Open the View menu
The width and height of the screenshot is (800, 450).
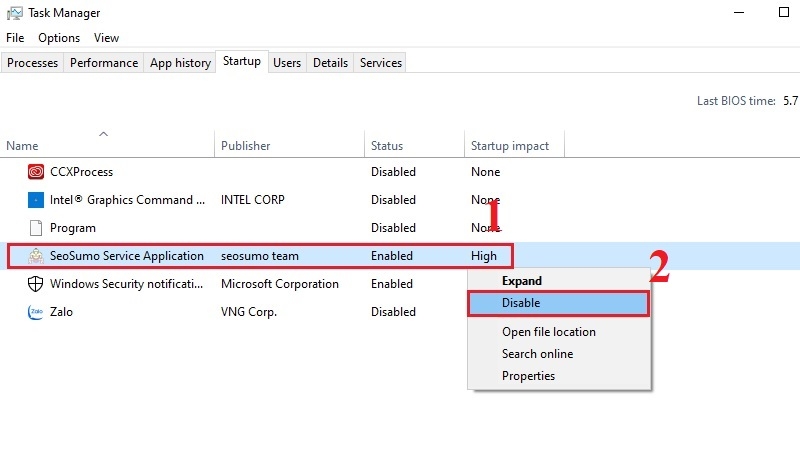coord(106,38)
